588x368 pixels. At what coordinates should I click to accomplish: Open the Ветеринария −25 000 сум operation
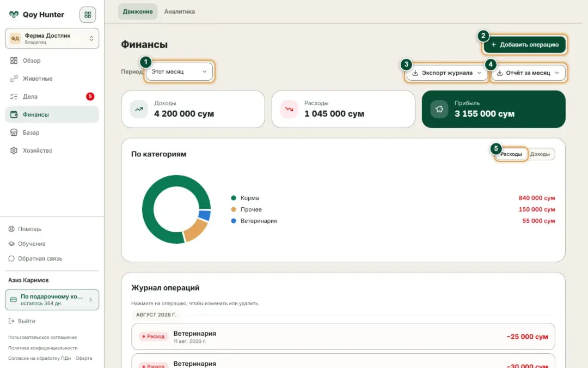343,336
